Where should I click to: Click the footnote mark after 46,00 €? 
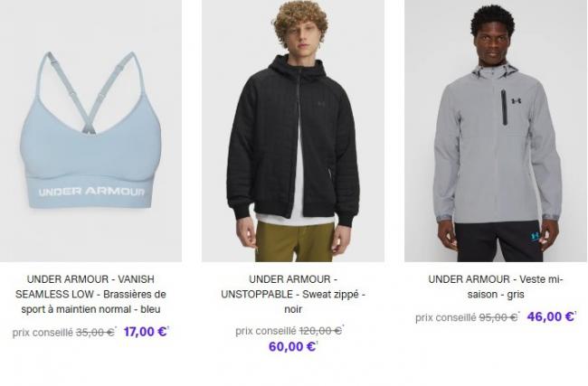575,313
